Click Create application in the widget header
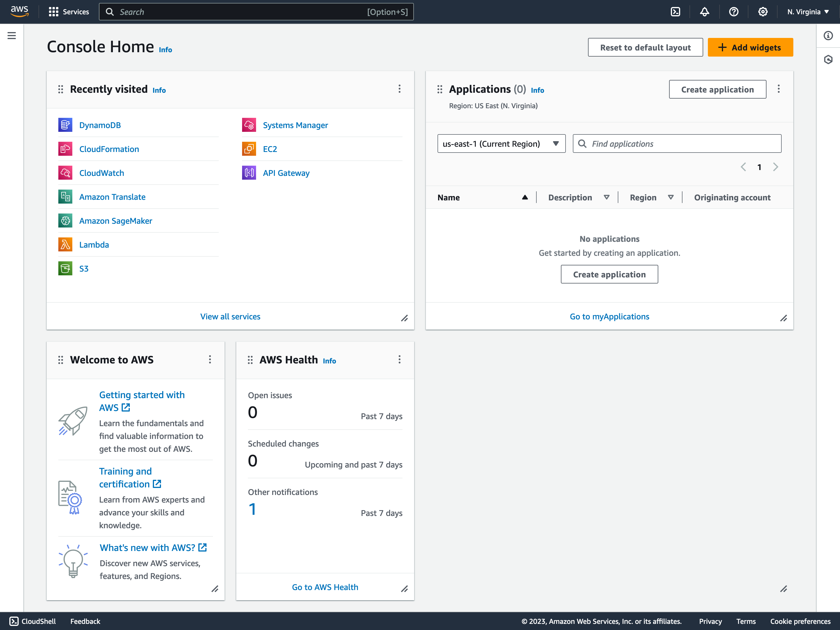The image size is (840, 630). 717,89
